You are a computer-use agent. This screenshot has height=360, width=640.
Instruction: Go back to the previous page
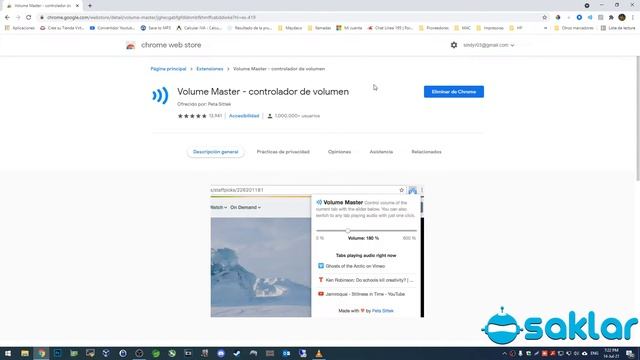click(x=7, y=17)
